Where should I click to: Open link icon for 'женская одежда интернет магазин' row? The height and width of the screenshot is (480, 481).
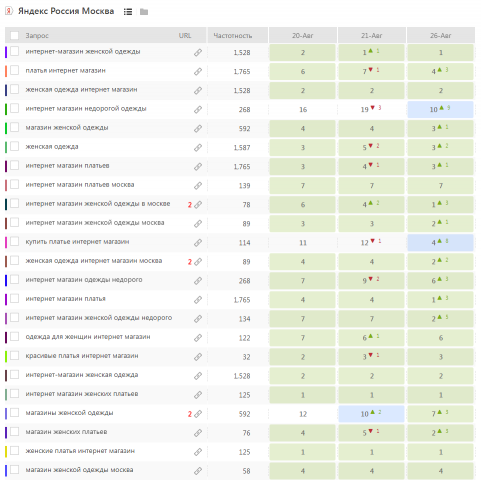click(198, 90)
